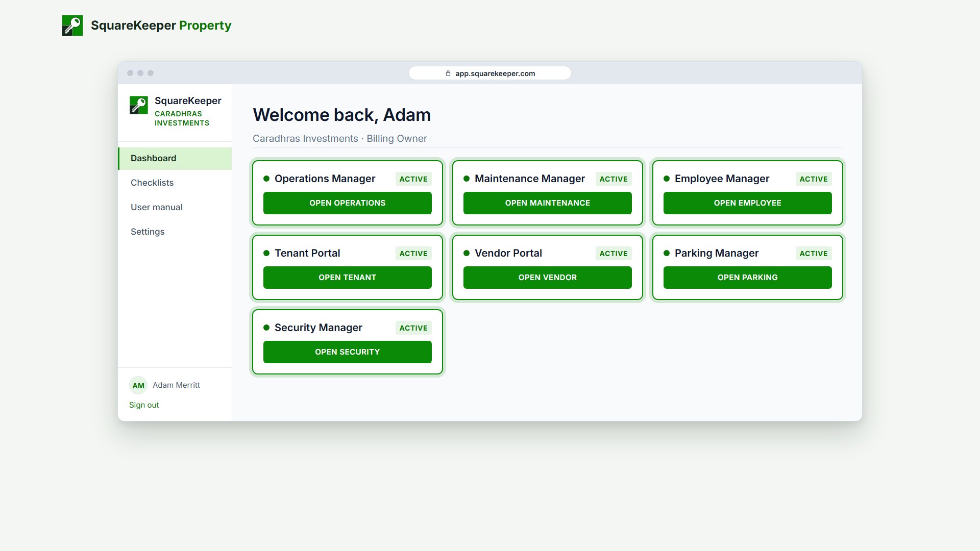Click the ACTIVE badge on Maintenance Manager
This screenshot has width=980, height=551.
(x=614, y=179)
